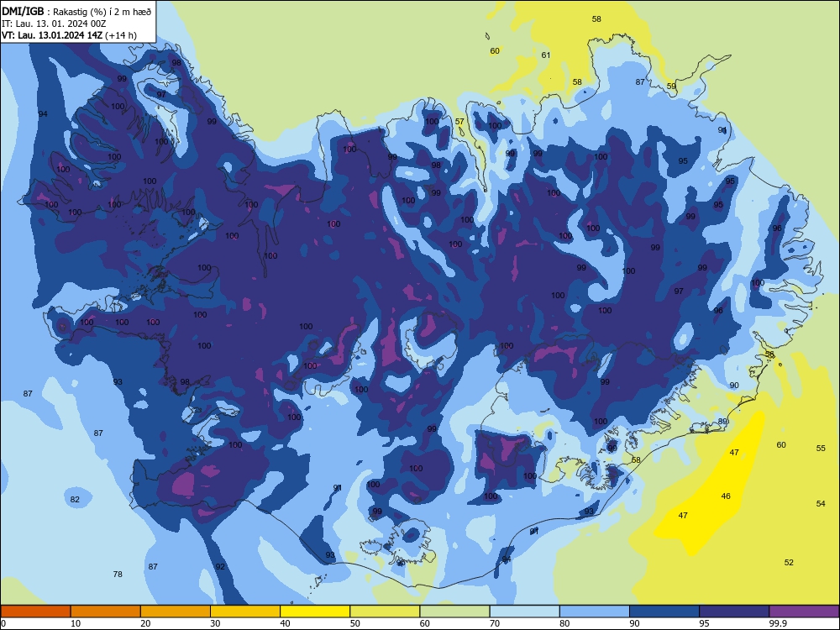Choose the 90–95 dark blue legend swatch
The image size is (840, 630).
[664, 612]
